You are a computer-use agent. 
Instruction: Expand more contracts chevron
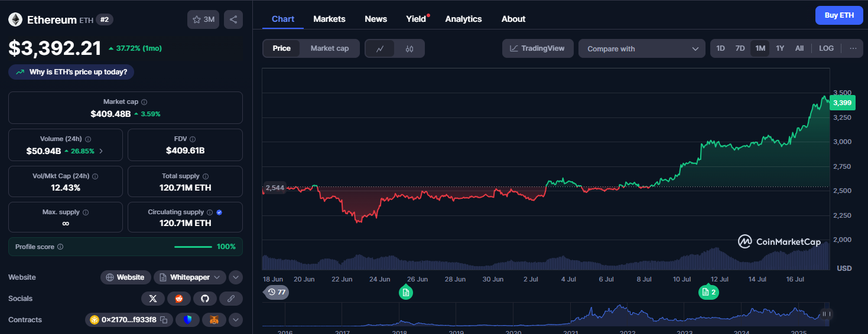235,320
